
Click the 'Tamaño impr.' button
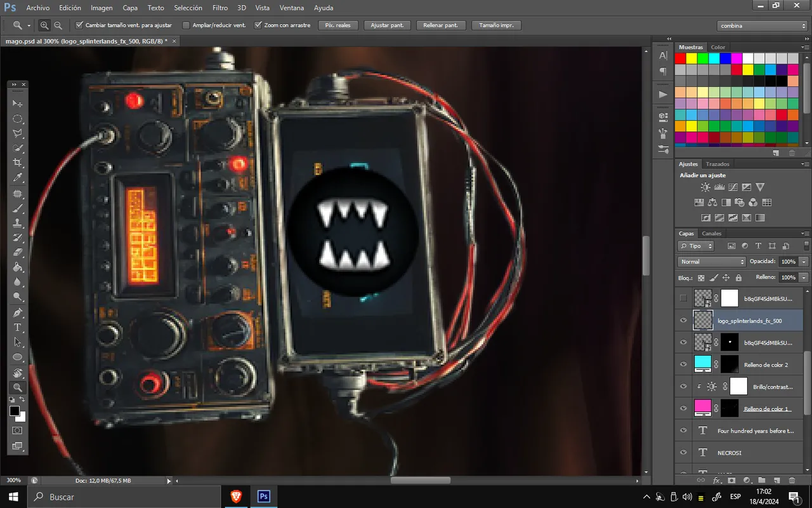tap(497, 25)
